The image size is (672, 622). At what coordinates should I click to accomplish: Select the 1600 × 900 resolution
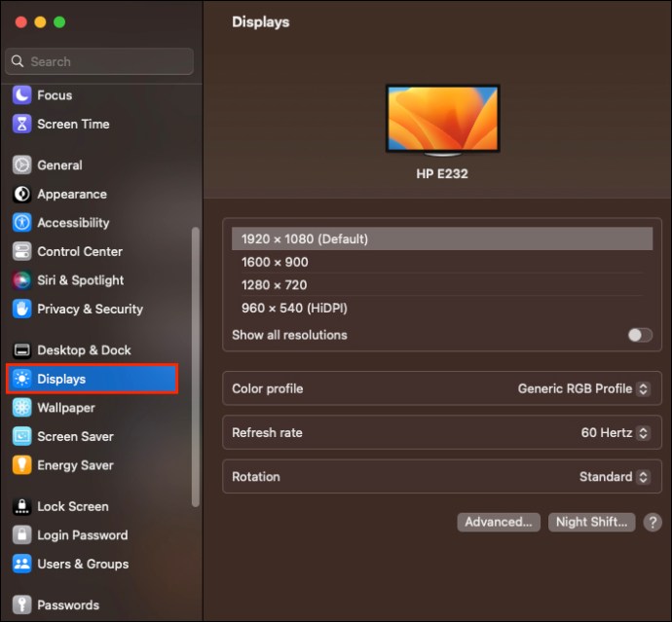[x=442, y=262]
